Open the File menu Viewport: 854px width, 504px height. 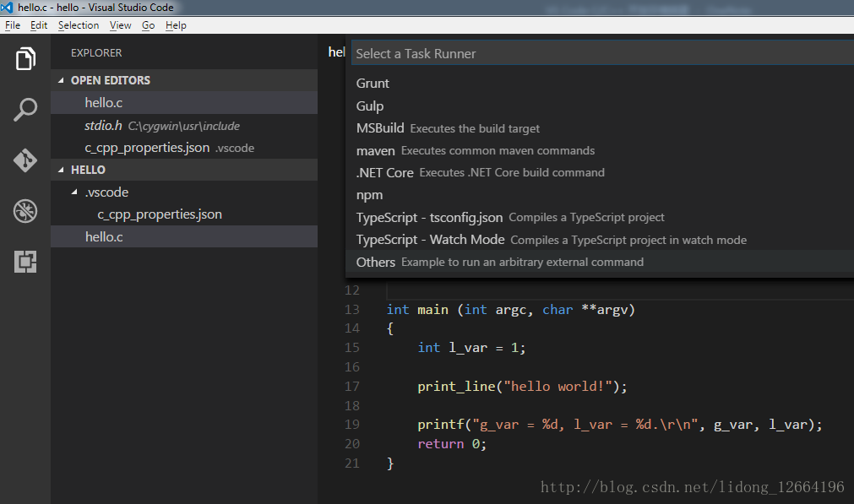(x=13, y=25)
